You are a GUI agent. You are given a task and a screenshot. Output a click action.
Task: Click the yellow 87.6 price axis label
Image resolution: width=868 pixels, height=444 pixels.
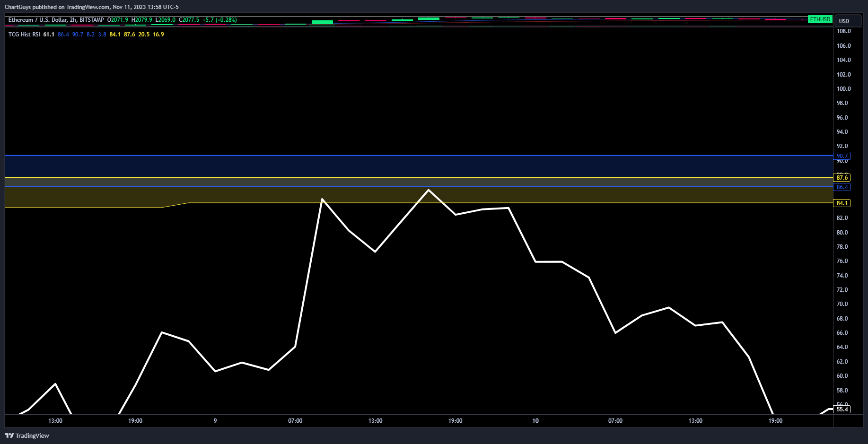pyautogui.click(x=842, y=177)
